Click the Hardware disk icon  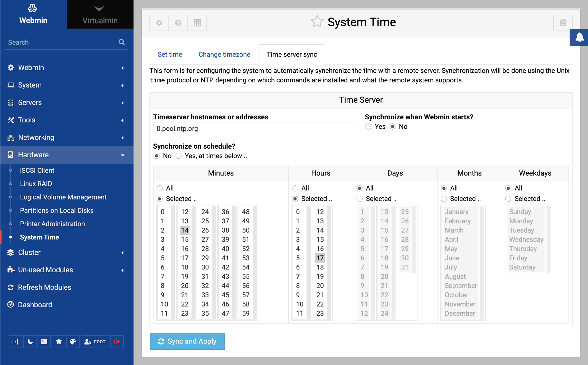coord(11,155)
